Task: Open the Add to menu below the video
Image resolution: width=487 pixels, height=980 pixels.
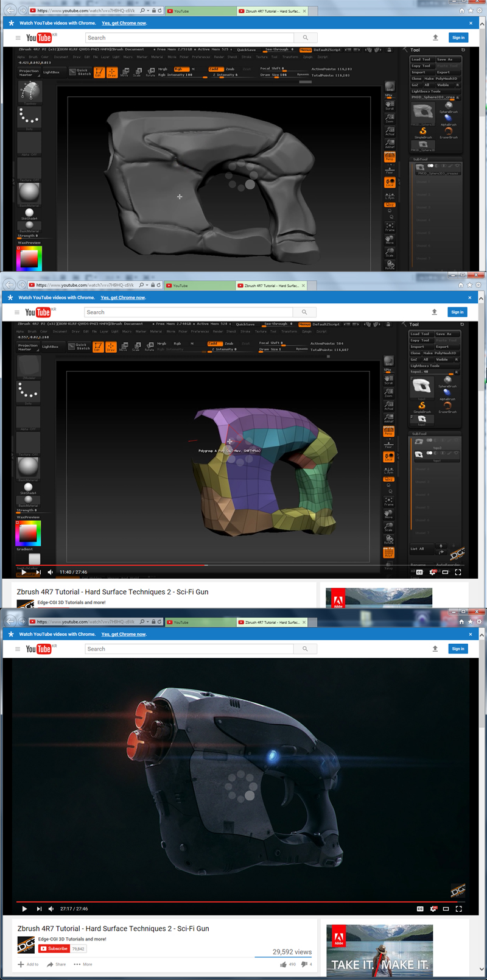Action: point(28,964)
